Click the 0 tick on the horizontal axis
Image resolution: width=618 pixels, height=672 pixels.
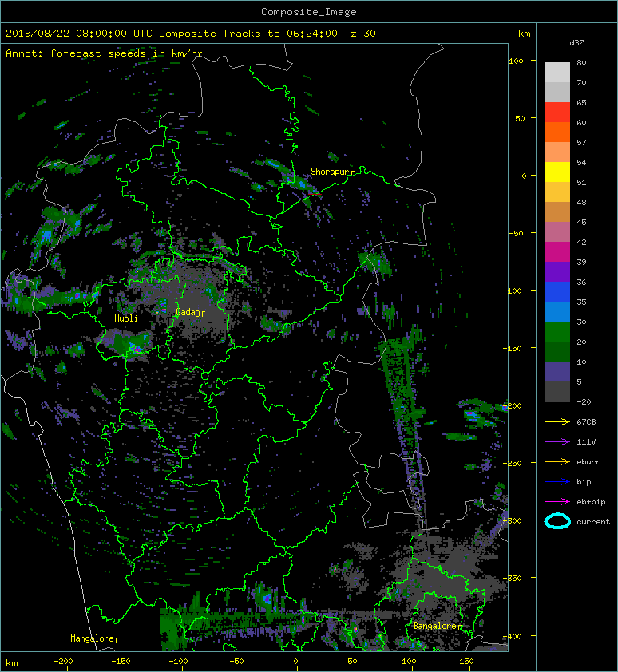[295, 662]
